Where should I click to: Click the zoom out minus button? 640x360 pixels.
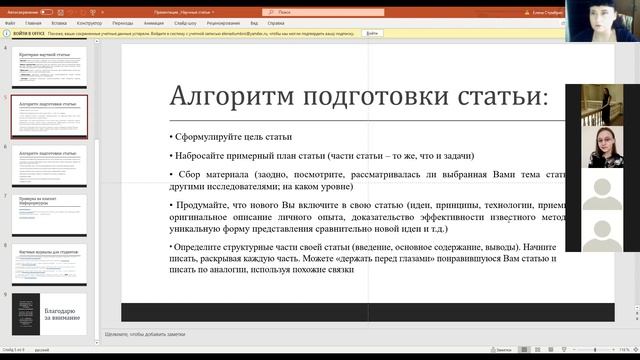(574, 350)
